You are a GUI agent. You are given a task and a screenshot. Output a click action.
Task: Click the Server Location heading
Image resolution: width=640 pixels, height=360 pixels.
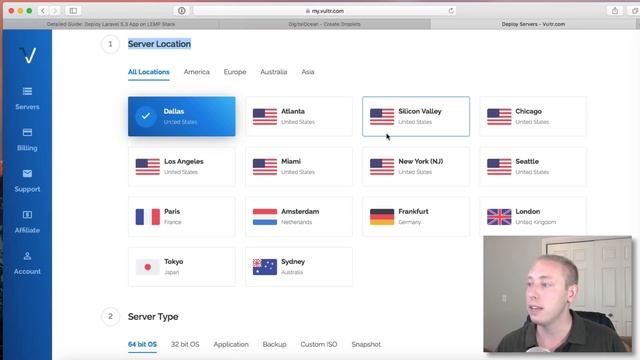pos(159,44)
